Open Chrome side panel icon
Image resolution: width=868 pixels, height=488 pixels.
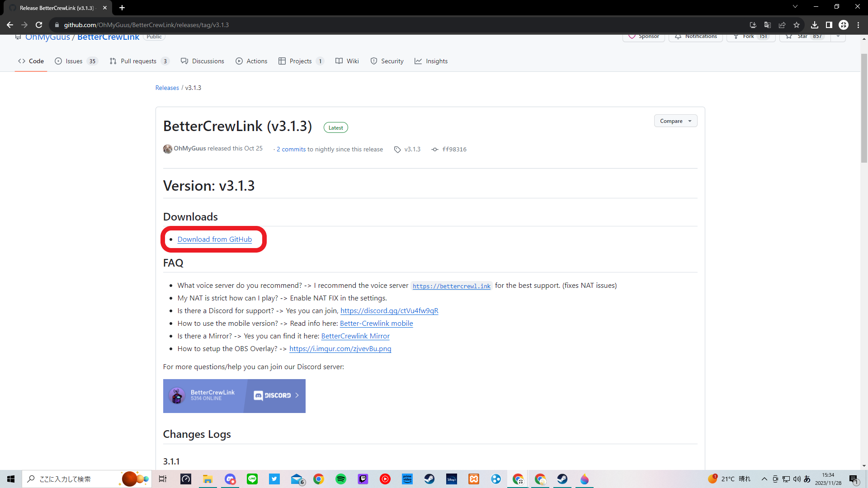829,25
